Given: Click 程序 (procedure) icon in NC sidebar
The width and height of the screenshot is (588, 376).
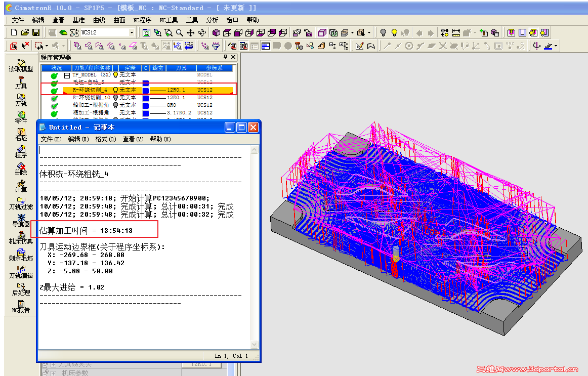Looking at the screenshot, I should 21,151.
